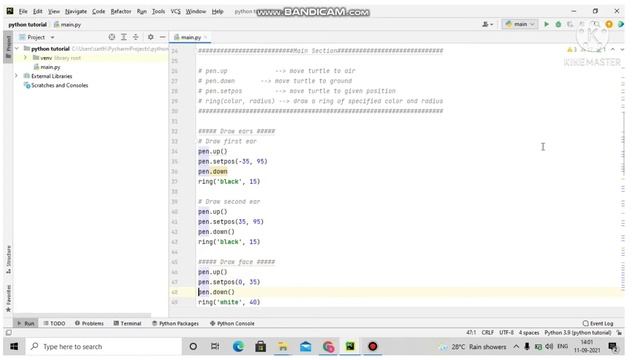Open the IDE updates orange icon
This screenshot has width=640, height=360.
[609, 24]
